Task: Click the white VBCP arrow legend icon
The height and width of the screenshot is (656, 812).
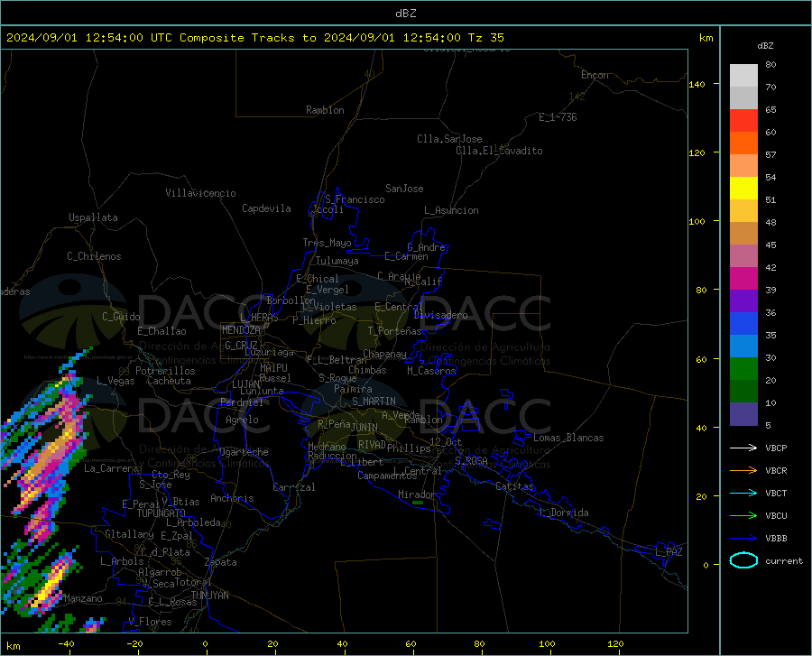Action: [743, 448]
